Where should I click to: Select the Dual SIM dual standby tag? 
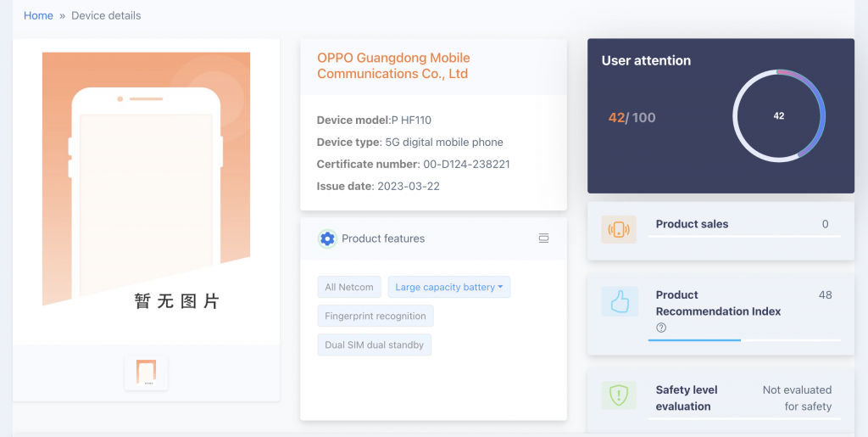click(374, 345)
